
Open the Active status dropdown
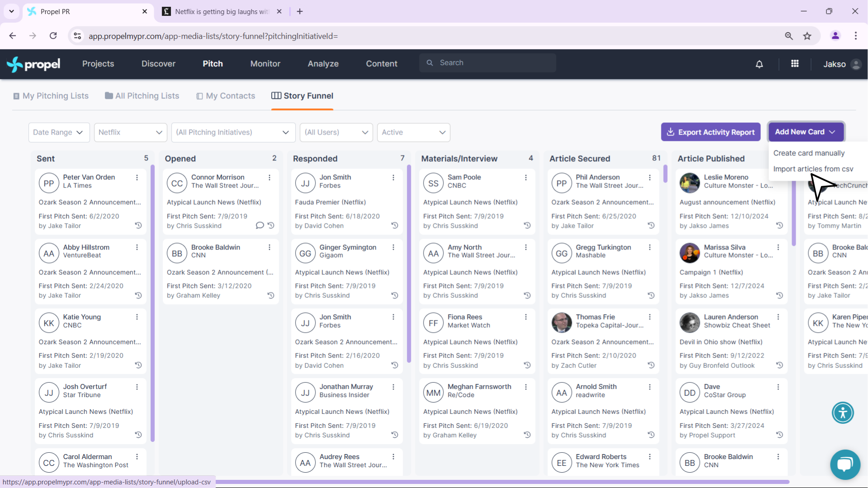point(413,132)
